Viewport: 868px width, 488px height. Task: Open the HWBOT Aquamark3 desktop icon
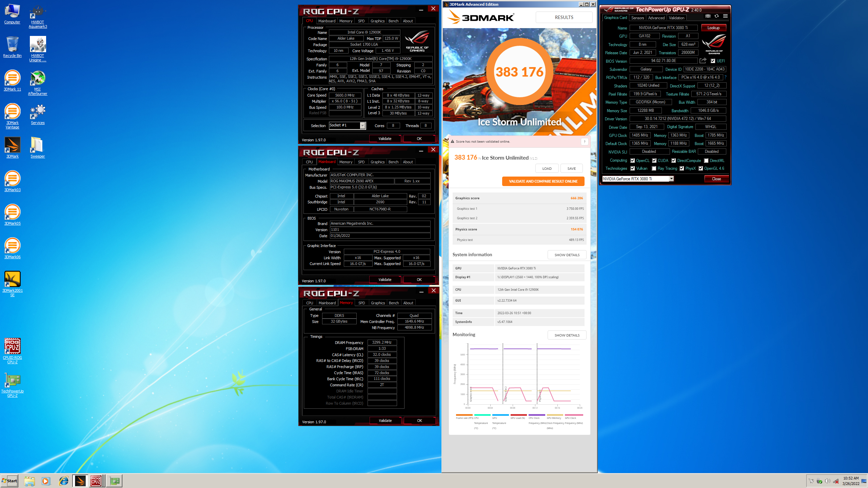tap(38, 17)
